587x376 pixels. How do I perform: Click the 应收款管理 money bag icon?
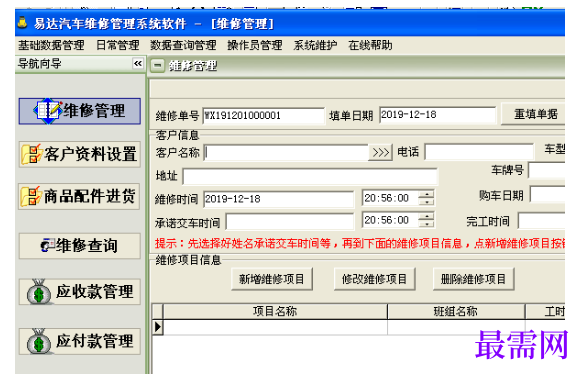point(39,292)
